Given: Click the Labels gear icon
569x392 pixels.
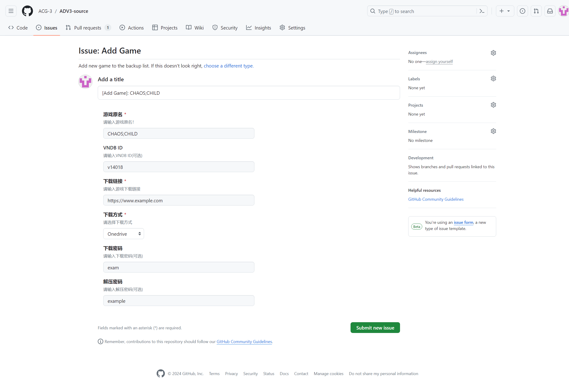Looking at the screenshot, I should click(493, 78).
